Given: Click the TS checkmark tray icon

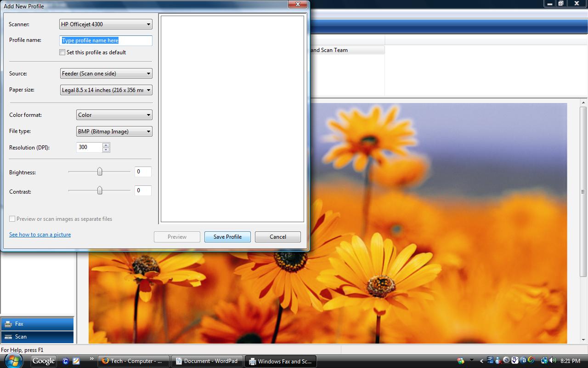Looking at the screenshot, I should click(x=515, y=360).
